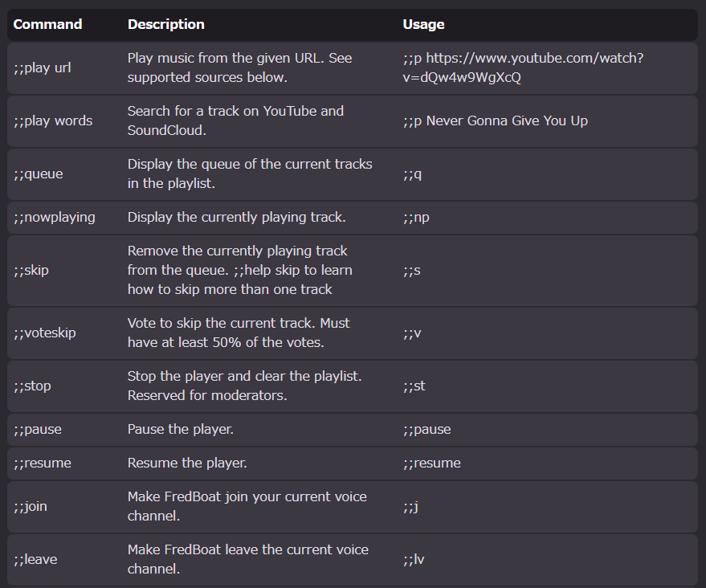The image size is (706, 588).
Task: Click the ;;lv usage shortcut
Action: tap(414, 560)
